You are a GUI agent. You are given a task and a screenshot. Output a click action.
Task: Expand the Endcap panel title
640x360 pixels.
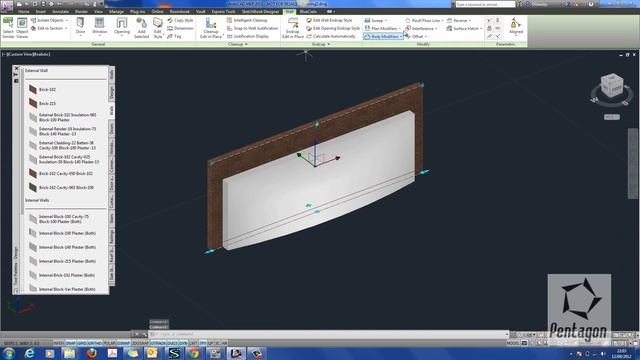click(x=321, y=44)
